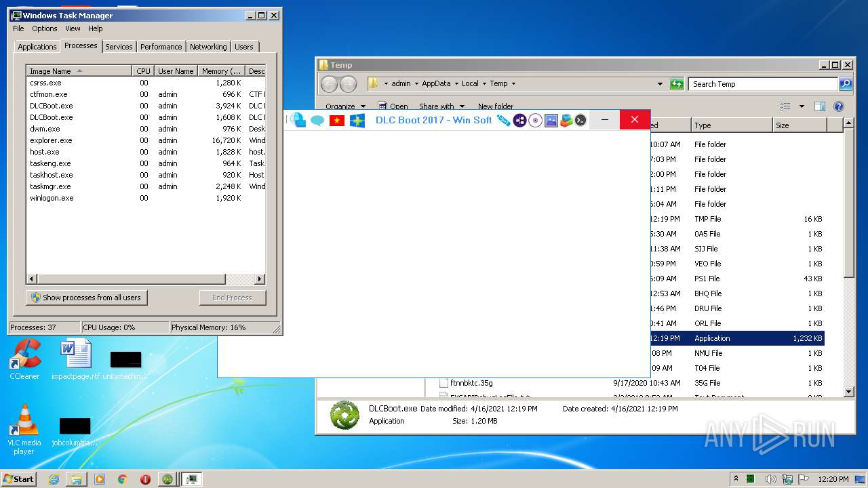Select unitsmachin desktop icon

(x=125, y=365)
